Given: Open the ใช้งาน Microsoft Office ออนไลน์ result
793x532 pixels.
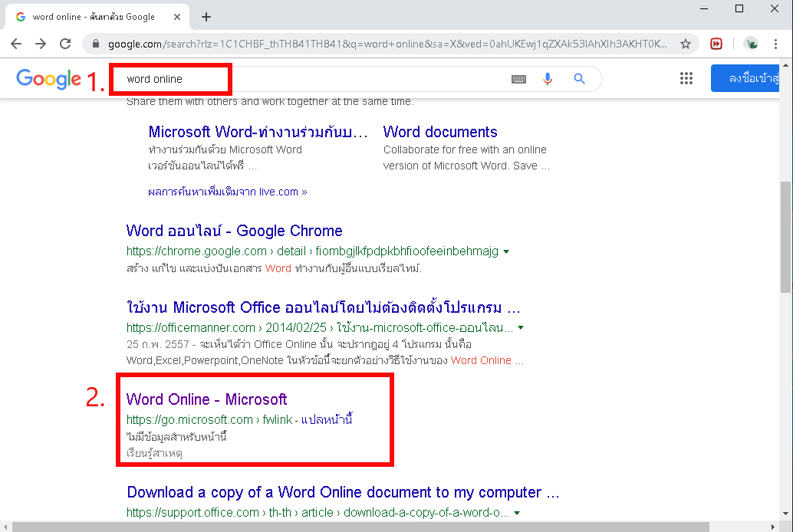Looking at the screenshot, I should (323, 307).
